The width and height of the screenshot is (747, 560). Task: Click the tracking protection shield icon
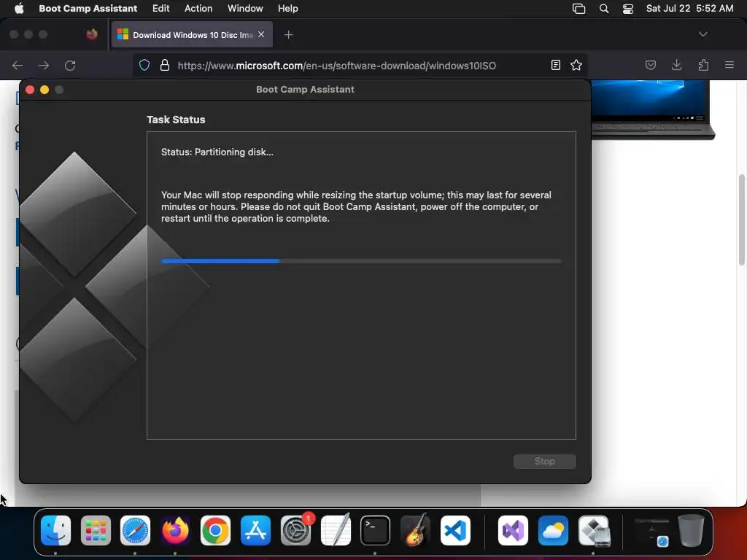click(x=144, y=65)
